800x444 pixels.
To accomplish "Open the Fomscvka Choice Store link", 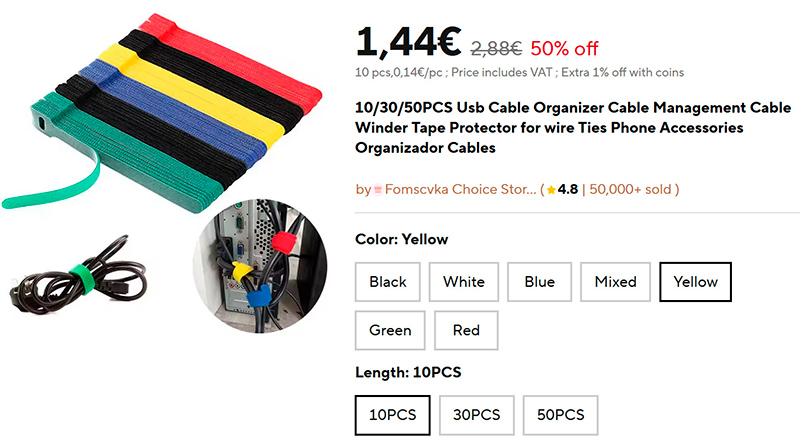I will pyautogui.click(x=460, y=189).
